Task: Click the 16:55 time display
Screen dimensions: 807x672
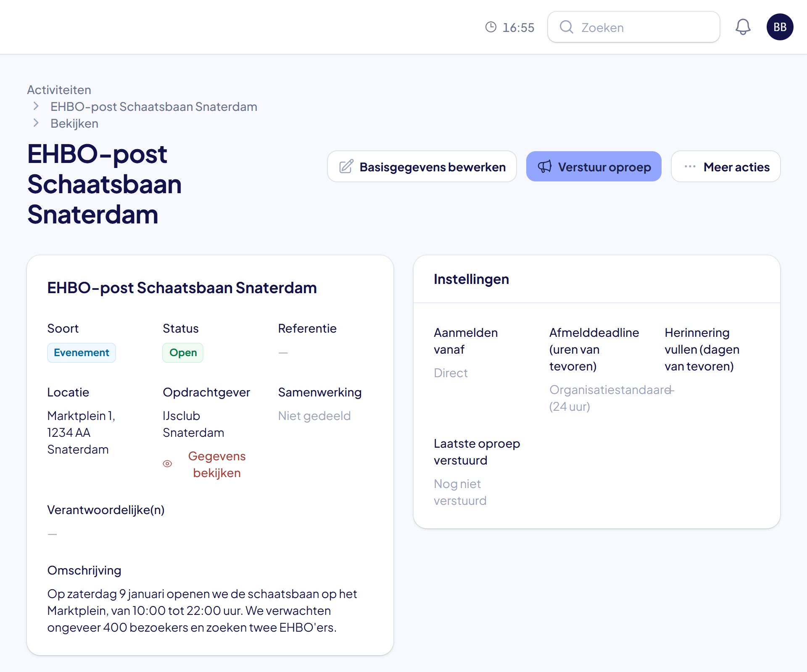Action: pos(518,27)
